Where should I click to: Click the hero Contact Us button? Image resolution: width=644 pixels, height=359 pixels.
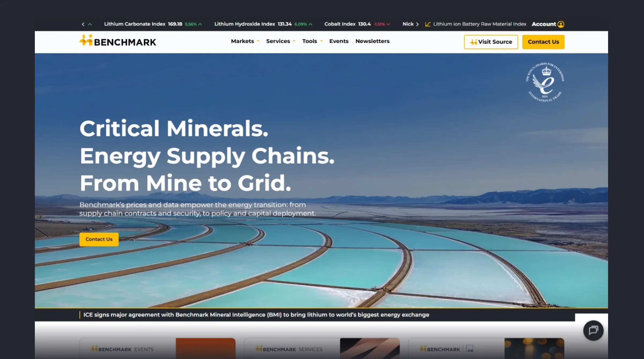(99, 239)
